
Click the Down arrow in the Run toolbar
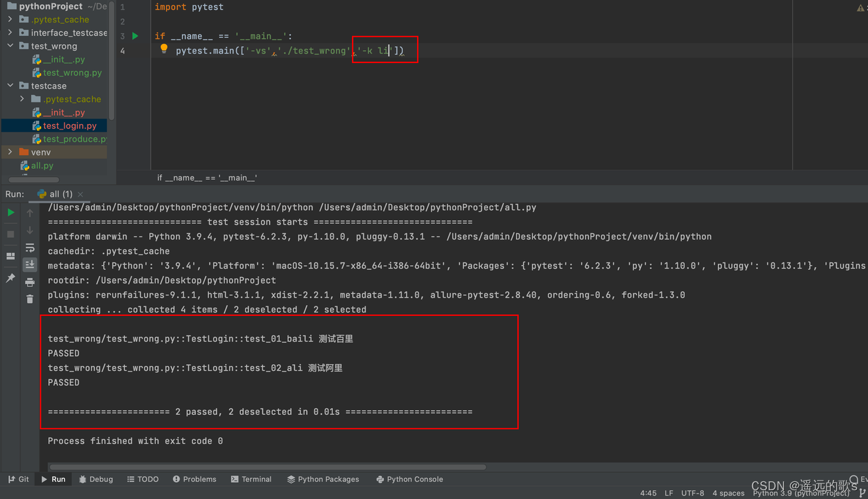pyautogui.click(x=30, y=231)
